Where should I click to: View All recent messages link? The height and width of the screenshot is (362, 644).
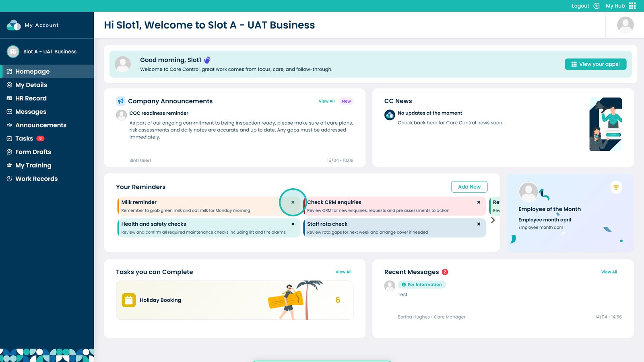609,272
